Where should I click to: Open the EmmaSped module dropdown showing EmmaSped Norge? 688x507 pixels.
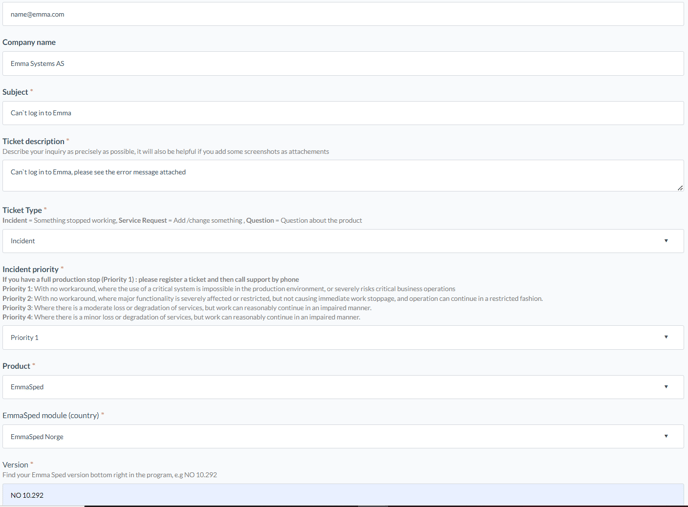343,436
